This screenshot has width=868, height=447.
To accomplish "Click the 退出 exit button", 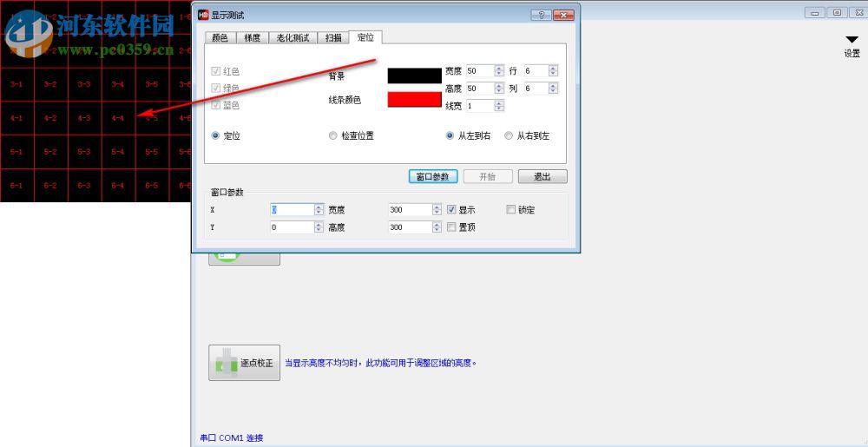I will pos(542,176).
